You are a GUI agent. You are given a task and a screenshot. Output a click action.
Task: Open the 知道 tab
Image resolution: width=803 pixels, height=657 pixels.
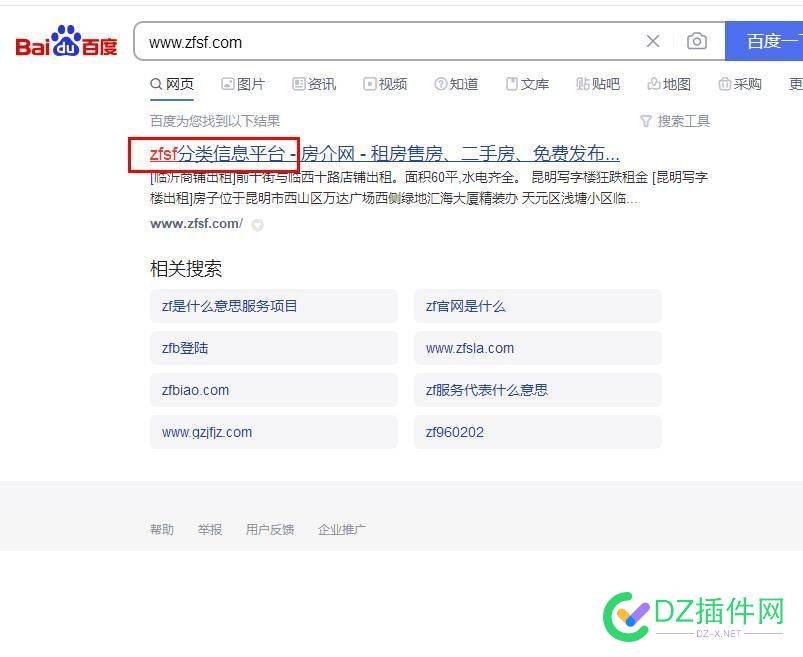[456, 83]
